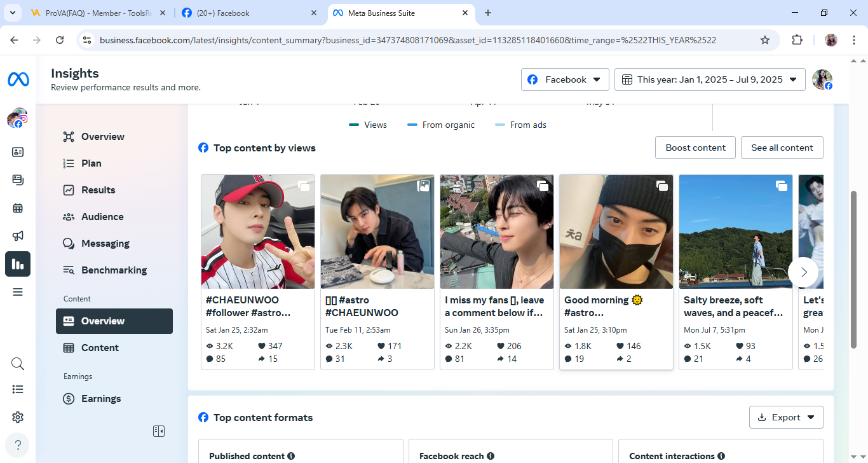Image resolution: width=868 pixels, height=463 pixels.
Task: Select Content Overview item in sidebar
Action: (x=114, y=321)
